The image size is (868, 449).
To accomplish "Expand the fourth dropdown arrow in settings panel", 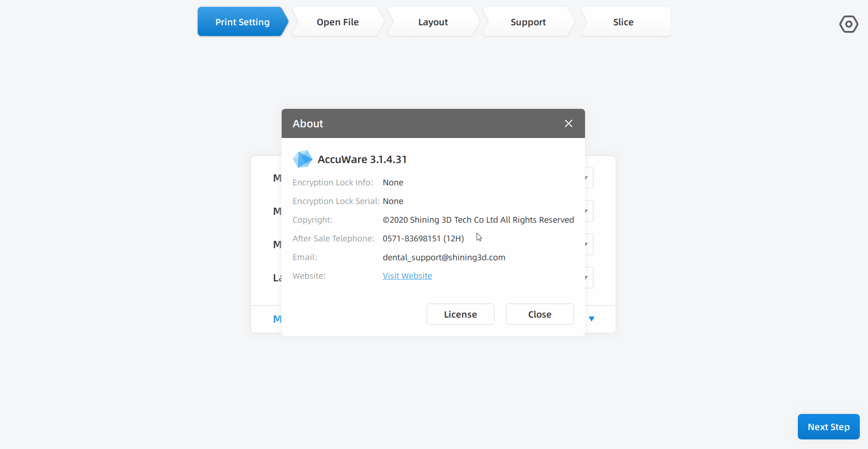I will [x=587, y=278].
